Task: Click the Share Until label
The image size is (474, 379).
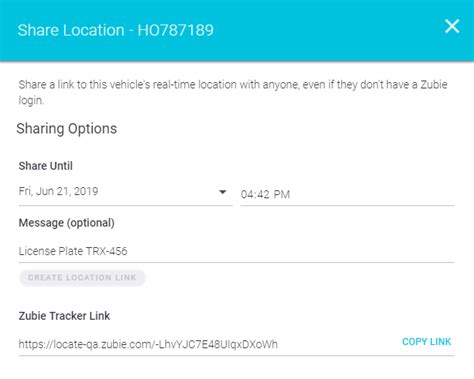Action: (46, 166)
